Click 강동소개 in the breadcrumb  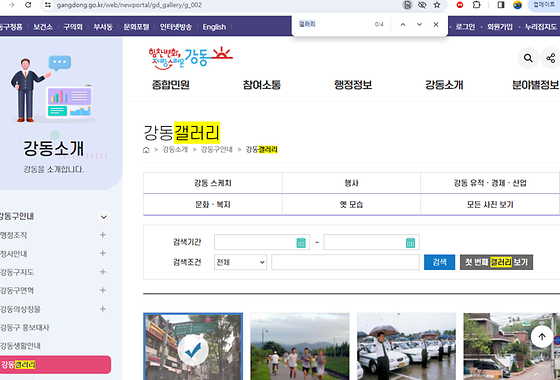point(175,150)
